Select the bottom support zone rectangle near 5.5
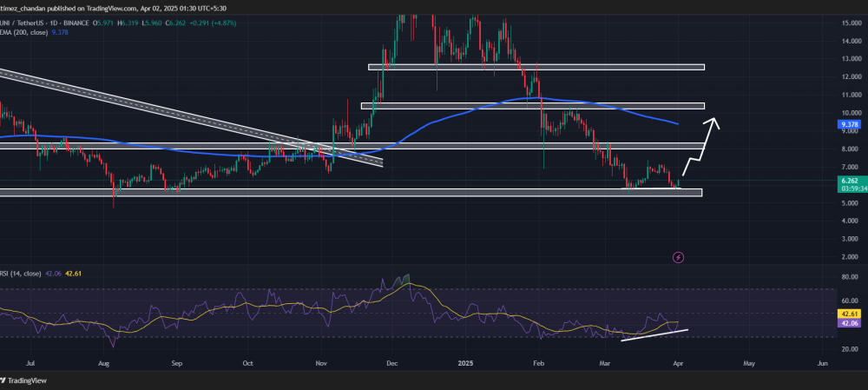868x390 pixels. click(x=351, y=193)
